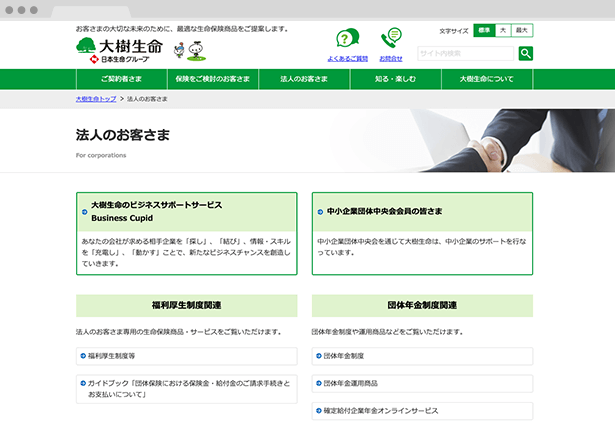Open the お問合せ link

click(x=391, y=59)
